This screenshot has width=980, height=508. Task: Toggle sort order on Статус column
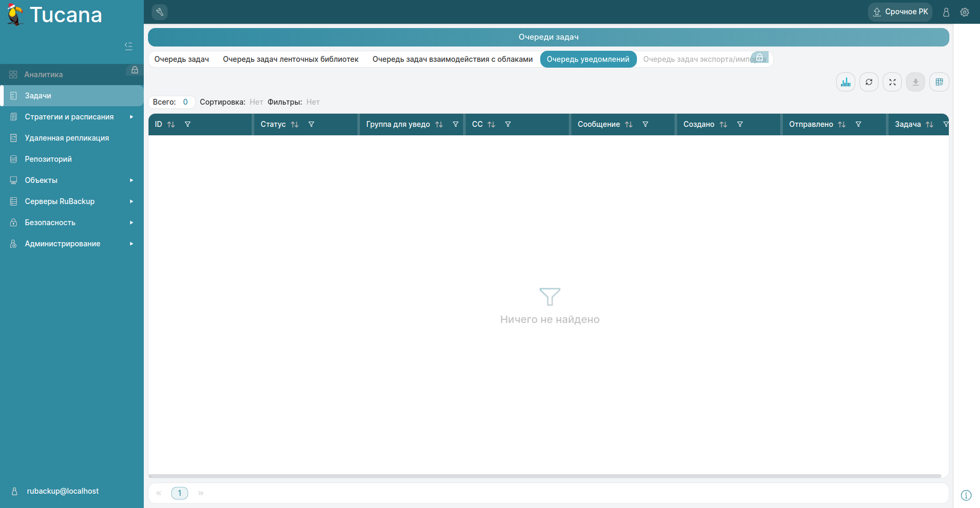coord(295,125)
